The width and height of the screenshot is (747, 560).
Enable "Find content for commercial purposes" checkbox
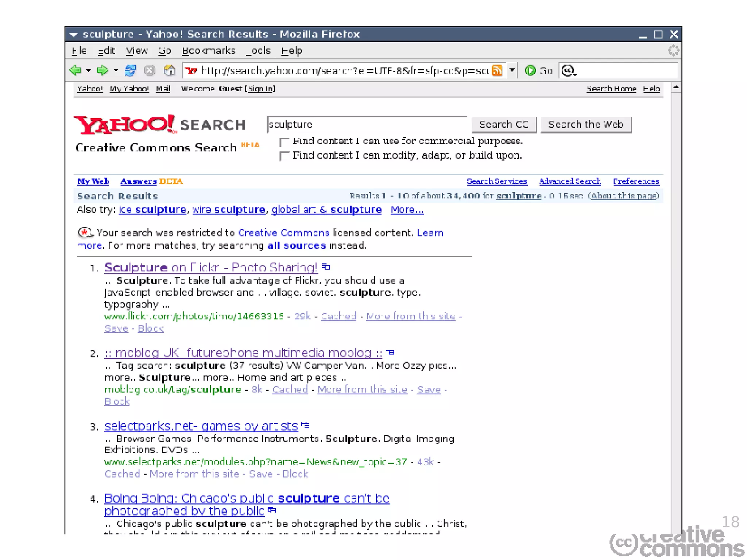point(284,142)
